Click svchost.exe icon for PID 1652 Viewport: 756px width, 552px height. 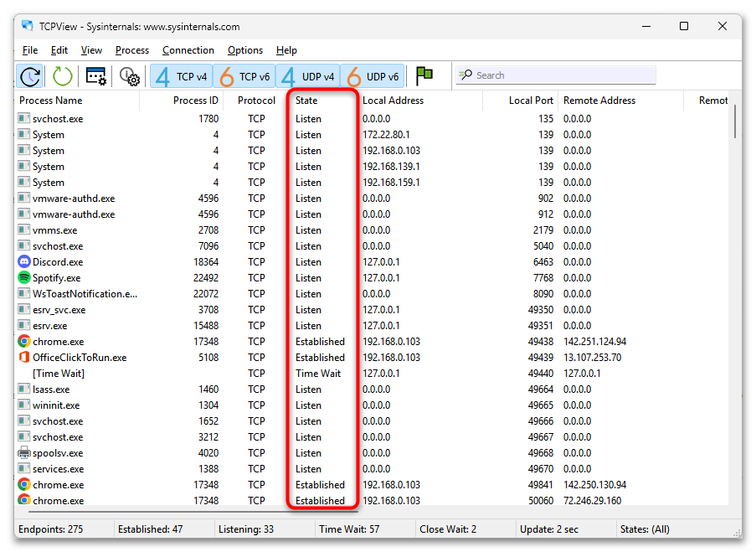[23, 420]
